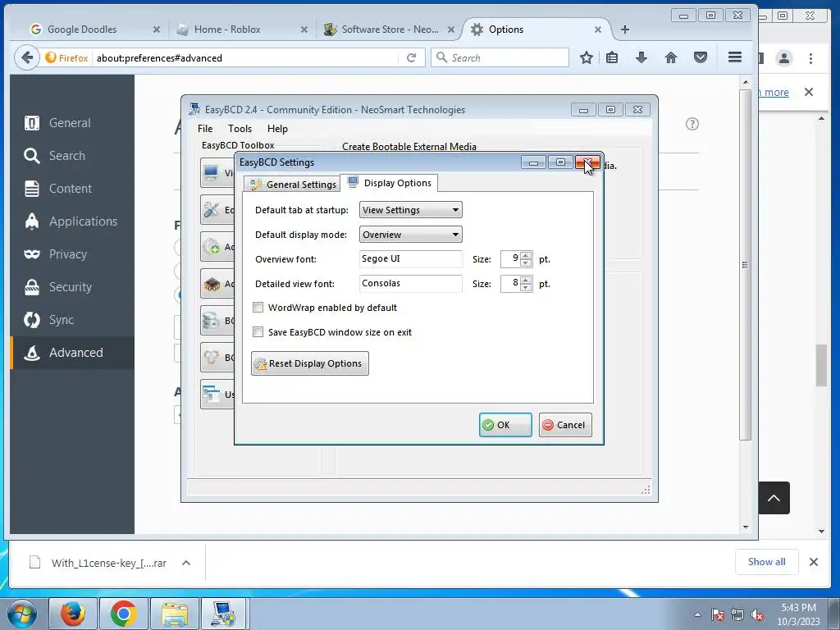Screen dimensions: 840x630
Task: Dismiss the Chrome downloads bar
Action: [813, 562]
